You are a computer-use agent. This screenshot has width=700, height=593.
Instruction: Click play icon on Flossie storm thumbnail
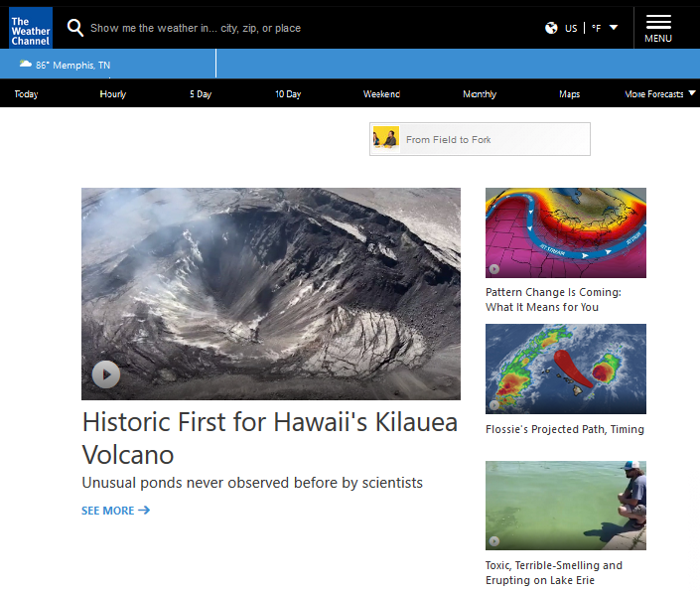pos(494,405)
